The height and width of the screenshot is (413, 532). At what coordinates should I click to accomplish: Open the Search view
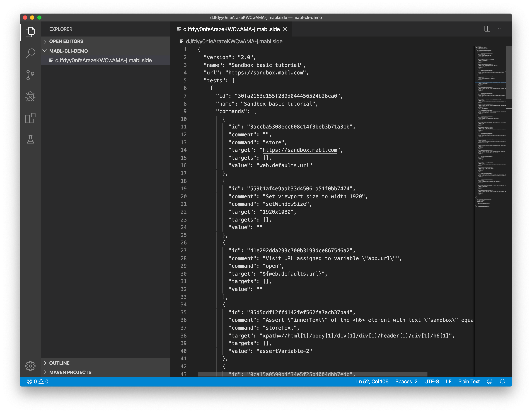pos(30,53)
